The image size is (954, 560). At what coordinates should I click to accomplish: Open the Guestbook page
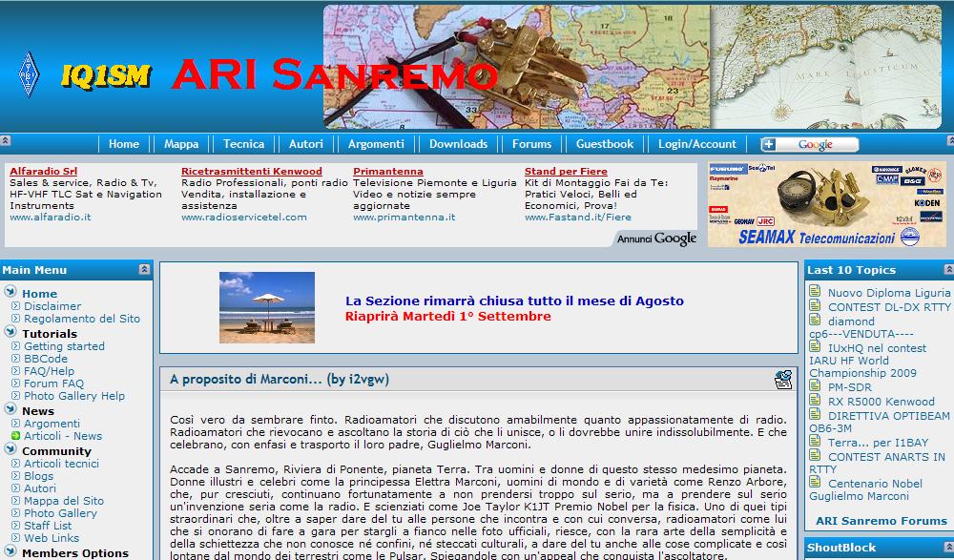pos(605,144)
